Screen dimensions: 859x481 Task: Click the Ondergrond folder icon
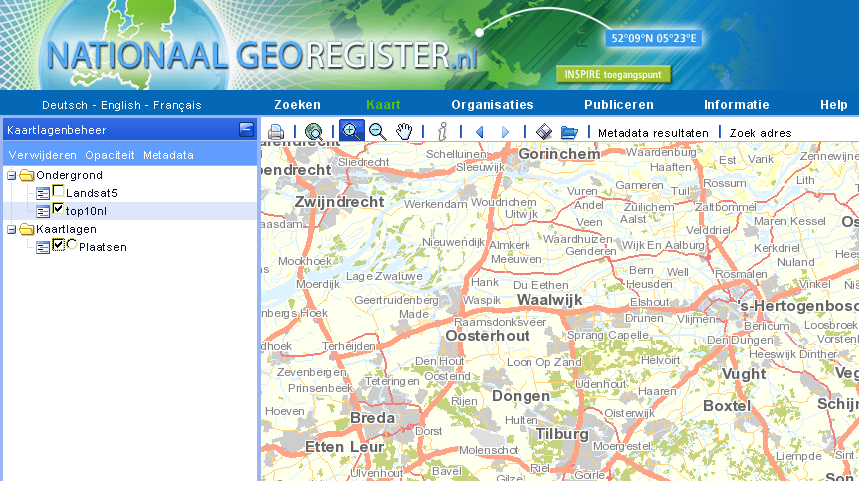point(26,175)
